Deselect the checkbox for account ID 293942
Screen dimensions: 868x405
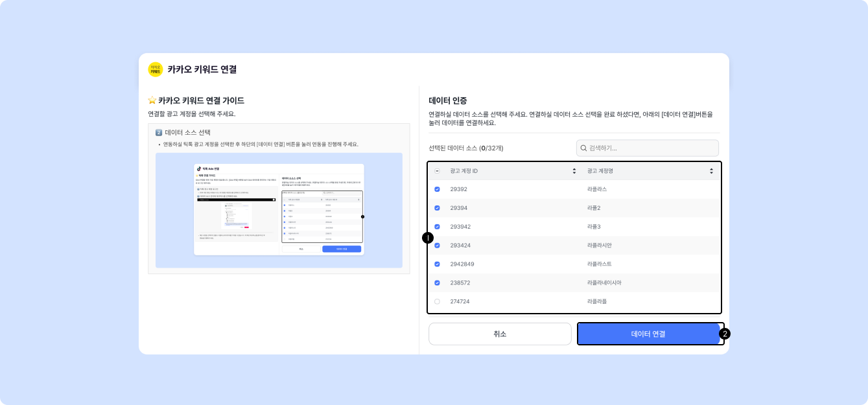click(x=437, y=227)
